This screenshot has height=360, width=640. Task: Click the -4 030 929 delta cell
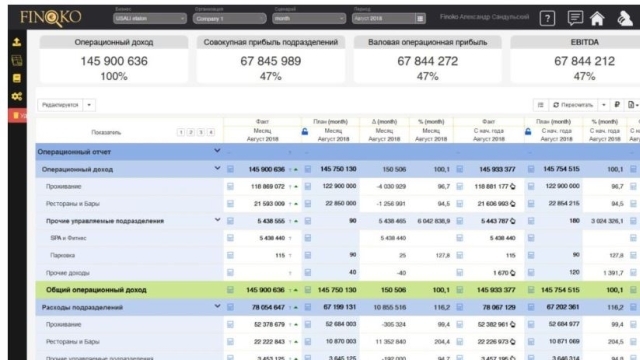(391, 187)
